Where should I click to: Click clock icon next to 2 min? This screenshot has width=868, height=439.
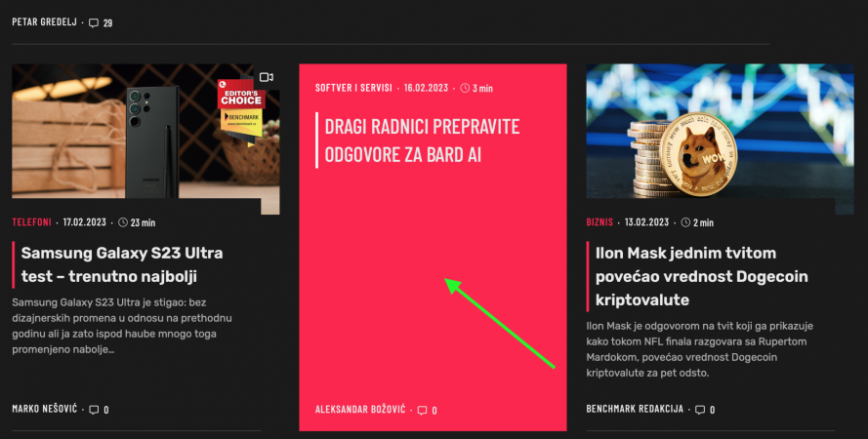685,222
